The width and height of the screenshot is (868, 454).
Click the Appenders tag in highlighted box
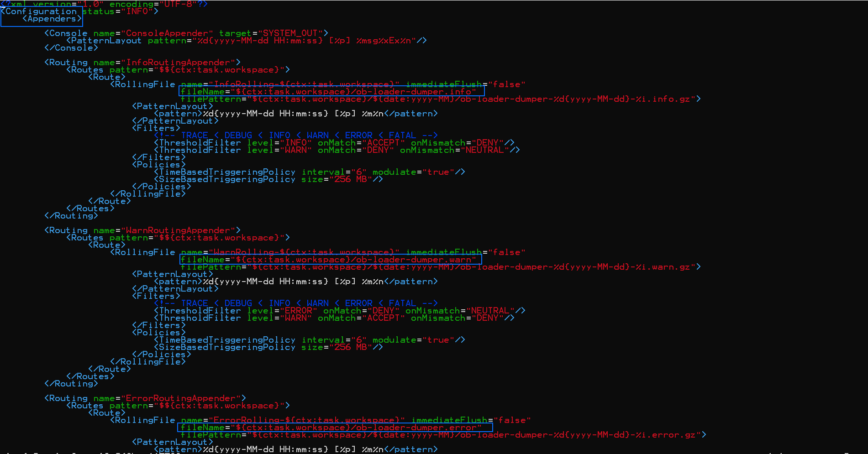[52, 19]
